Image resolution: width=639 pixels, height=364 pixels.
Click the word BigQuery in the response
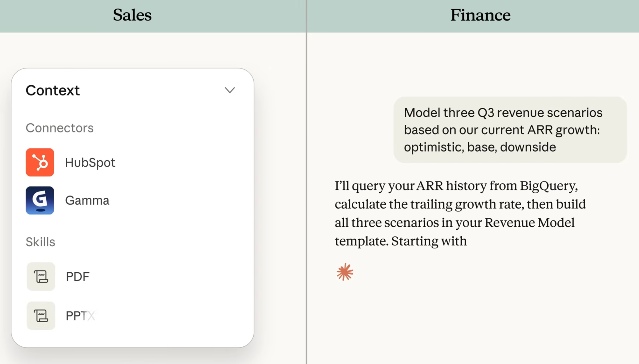549,186
